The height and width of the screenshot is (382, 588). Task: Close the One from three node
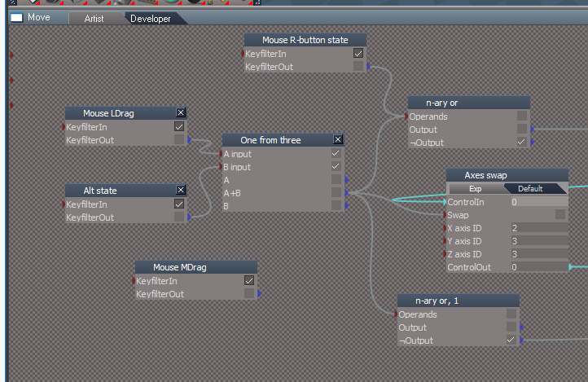pos(338,139)
